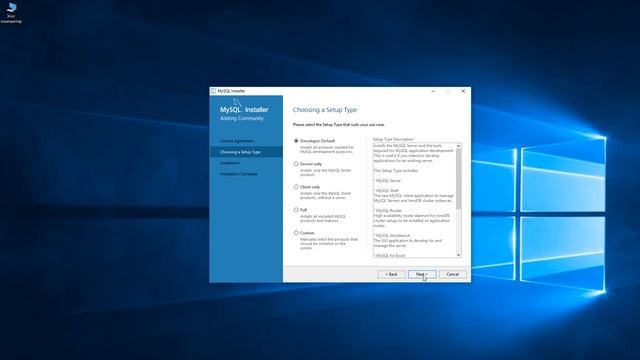The width and height of the screenshot is (640, 360).
Task: Select Installation step in sidebar
Action: [x=230, y=163]
